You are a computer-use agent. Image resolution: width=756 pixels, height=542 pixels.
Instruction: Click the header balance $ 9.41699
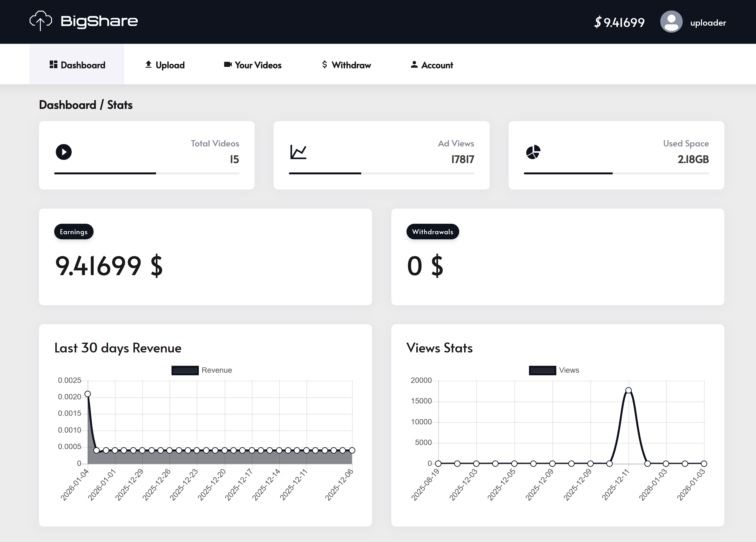point(619,22)
